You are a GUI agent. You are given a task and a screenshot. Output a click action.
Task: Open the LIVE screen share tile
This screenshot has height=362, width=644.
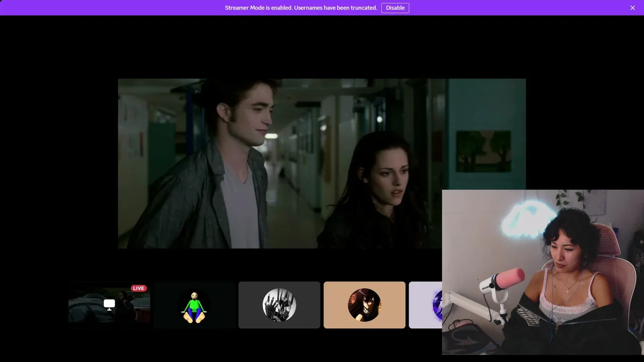tap(109, 305)
